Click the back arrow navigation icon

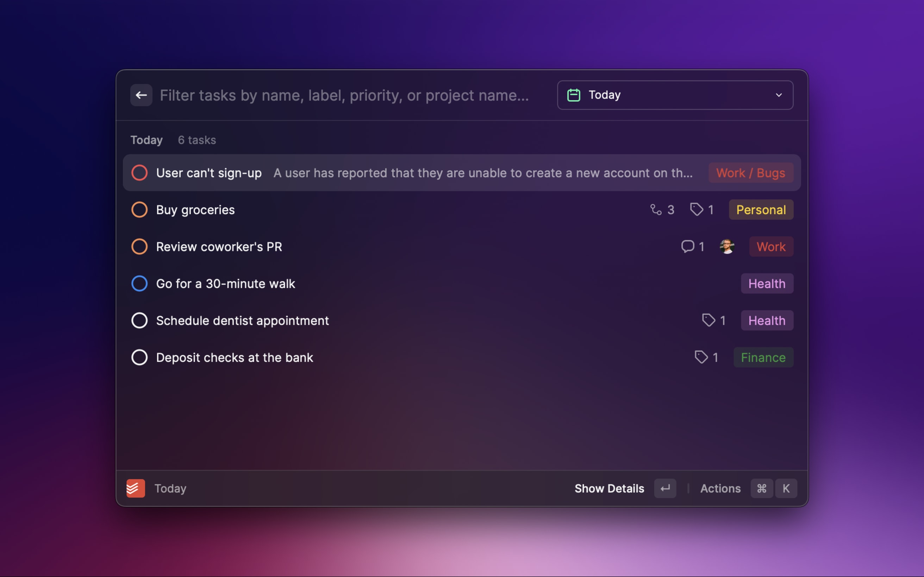(x=141, y=95)
